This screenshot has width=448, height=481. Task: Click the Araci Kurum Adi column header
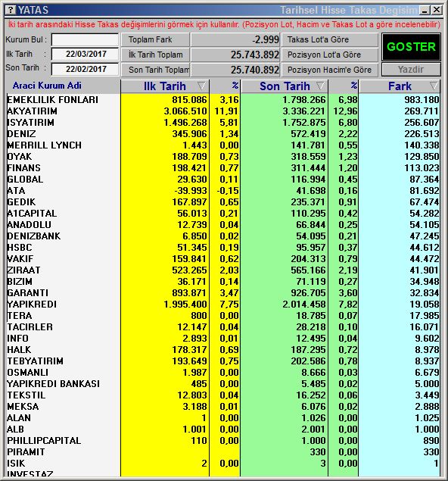tap(47, 86)
